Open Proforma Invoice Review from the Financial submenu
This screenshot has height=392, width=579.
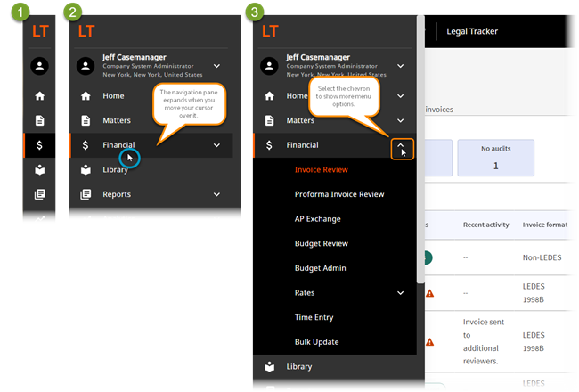[338, 193]
